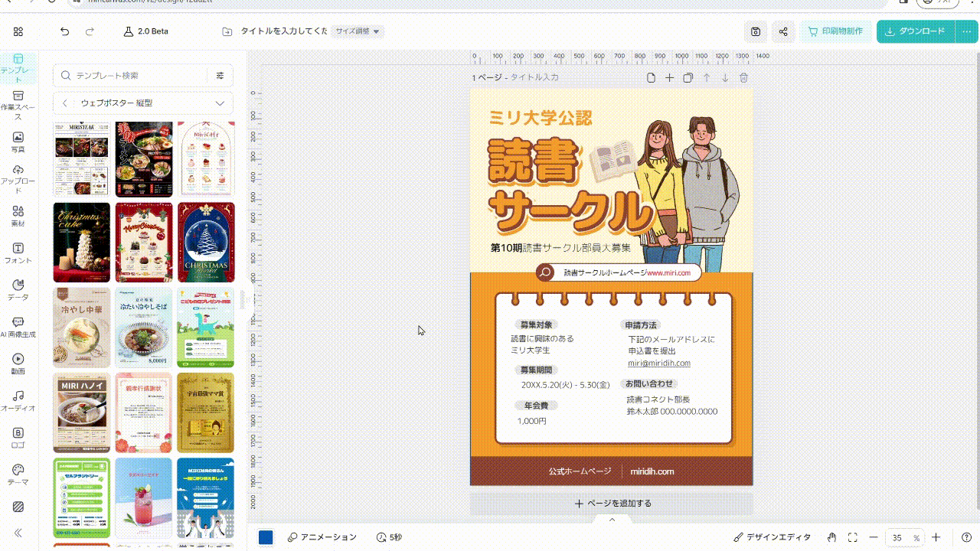Click the ダウンロード download button
980x551 pixels.
click(x=915, y=31)
